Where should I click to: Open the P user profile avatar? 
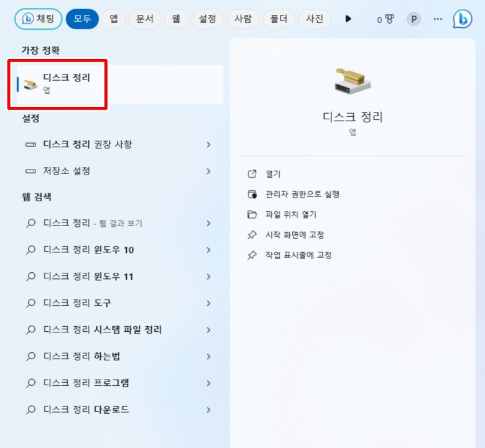(413, 19)
